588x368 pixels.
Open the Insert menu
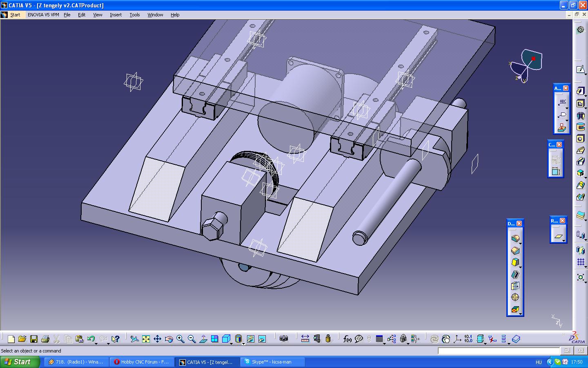(116, 15)
